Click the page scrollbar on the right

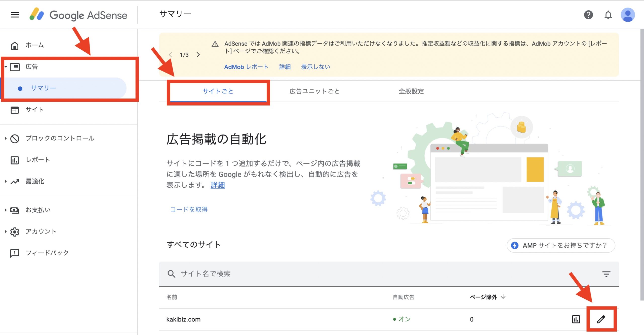pos(642,165)
